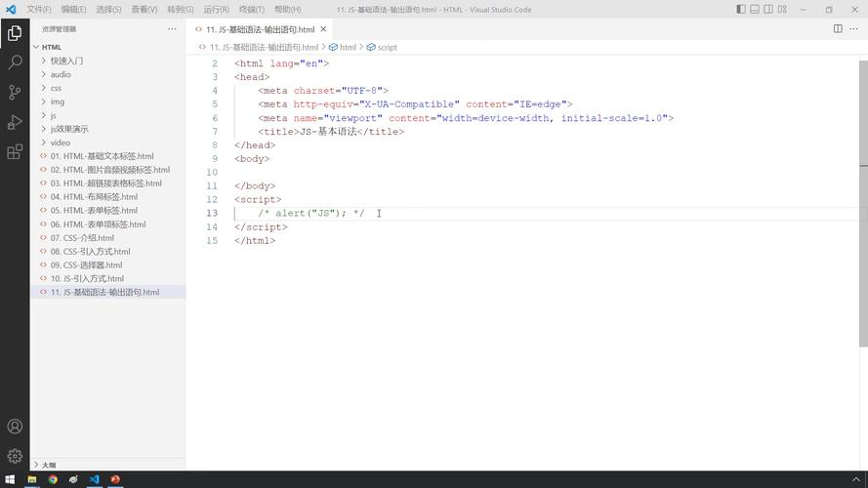Open Windows Start menu

coord(10,479)
